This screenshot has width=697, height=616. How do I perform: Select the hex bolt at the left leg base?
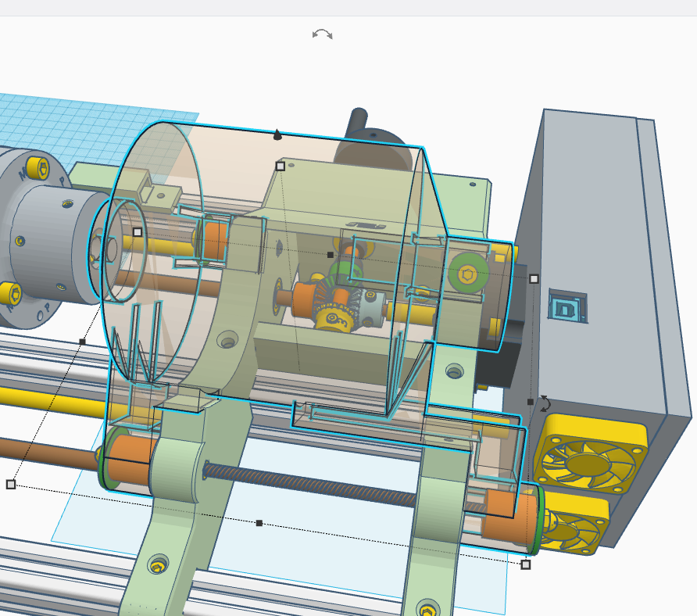click(x=158, y=565)
